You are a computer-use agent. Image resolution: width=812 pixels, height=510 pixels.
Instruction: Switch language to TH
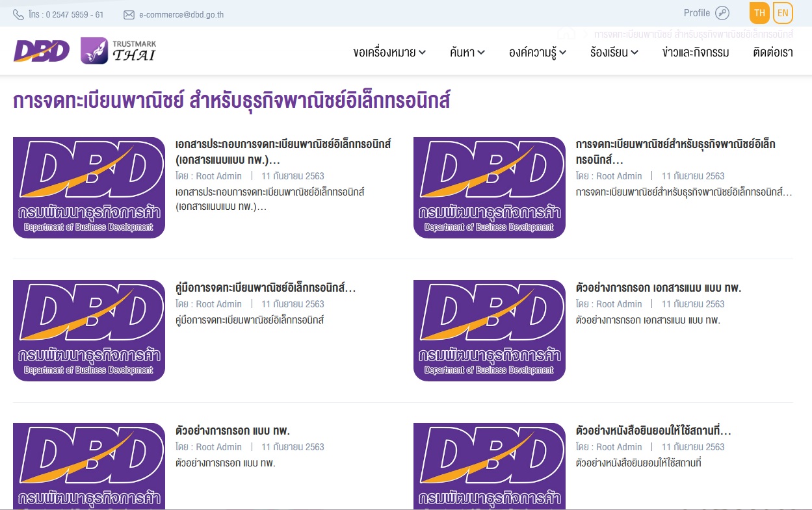pos(759,13)
